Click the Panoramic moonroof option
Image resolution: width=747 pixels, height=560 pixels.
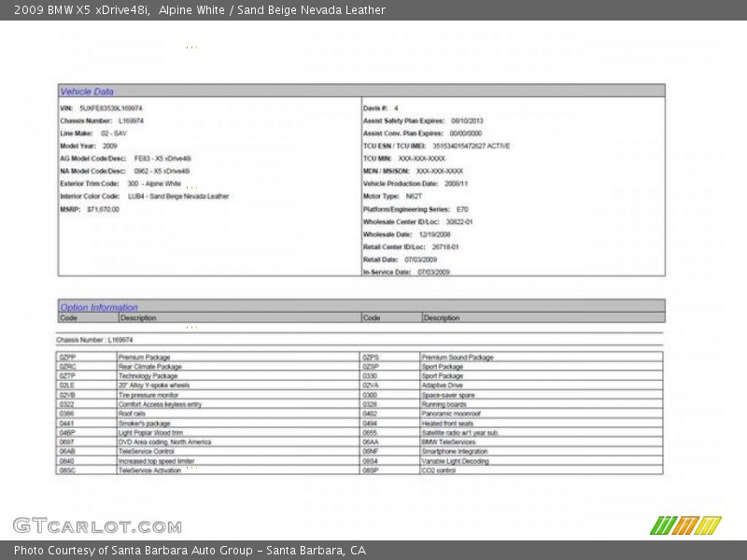[x=451, y=413]
